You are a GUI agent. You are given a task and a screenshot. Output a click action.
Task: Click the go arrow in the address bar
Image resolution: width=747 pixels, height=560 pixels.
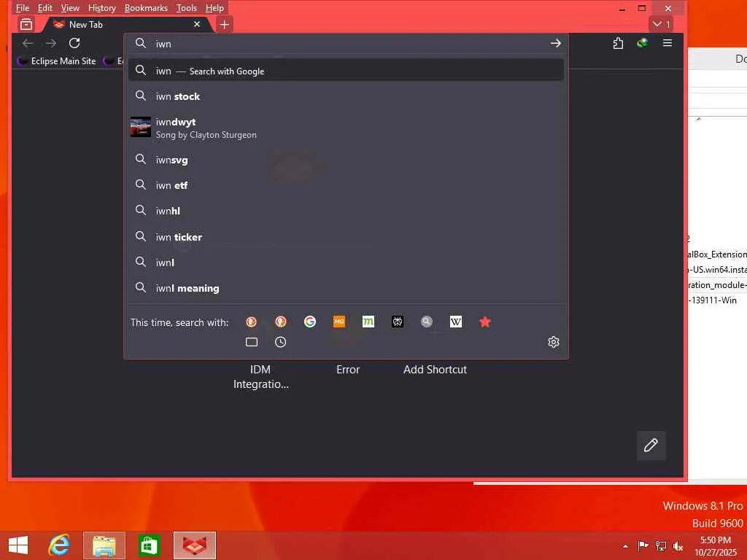[555, 43]
